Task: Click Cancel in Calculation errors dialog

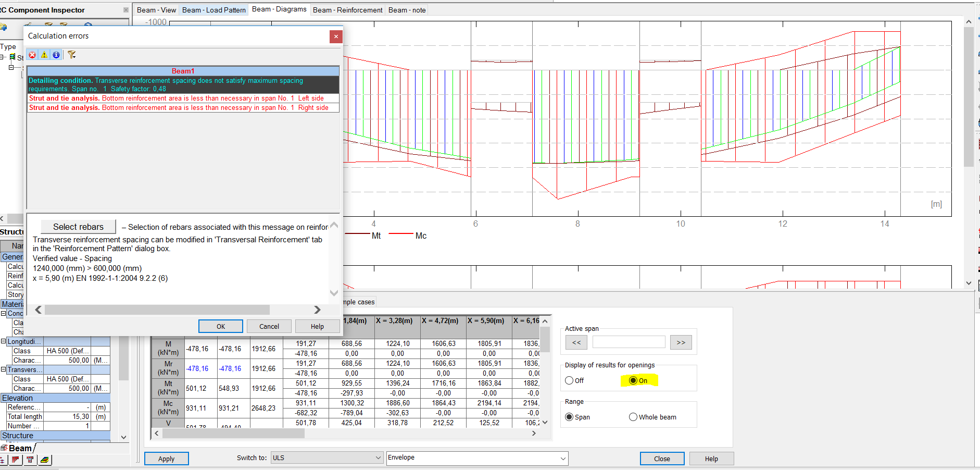Action: (269, 326)
